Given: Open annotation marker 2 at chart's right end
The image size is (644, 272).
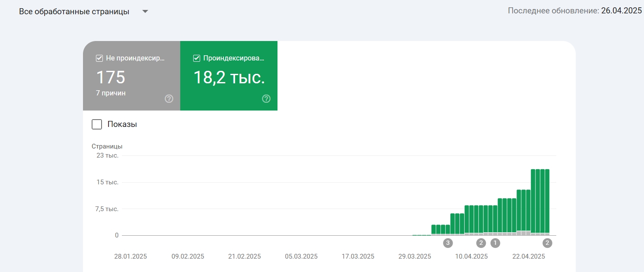Looking at the screenshot, I should 548,243.
